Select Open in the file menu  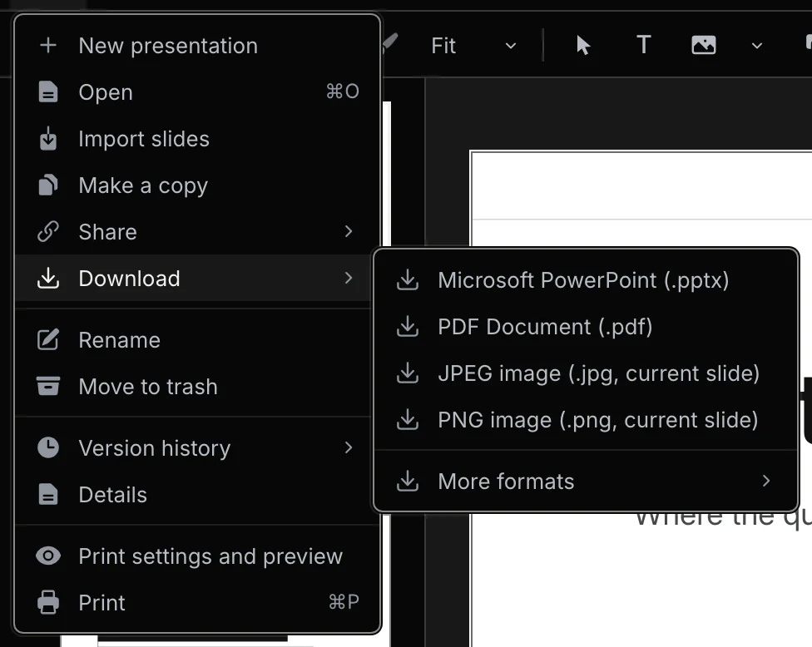(x=197, y=92)
